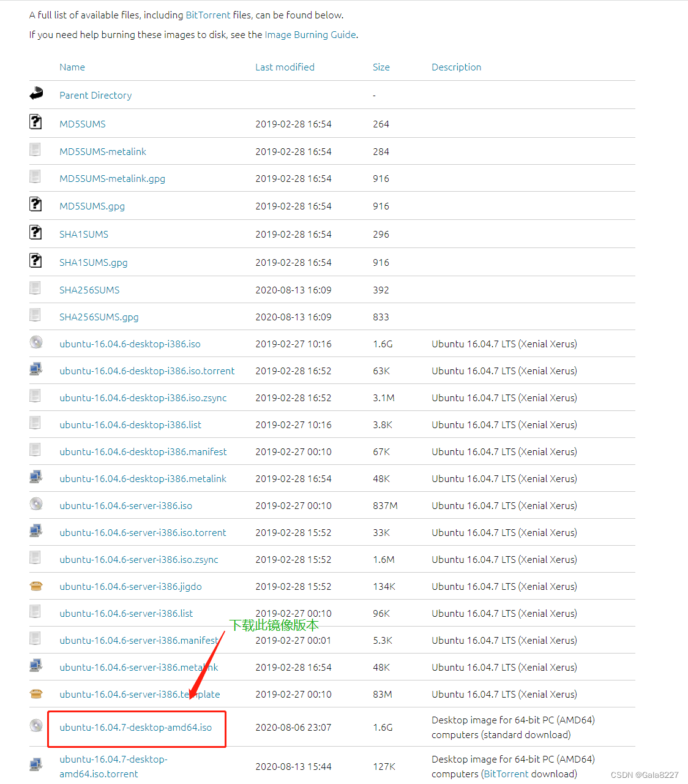Image resolution: width=688 pixels, height=784 pixels.
Task: Click the document icon for desktop-i386.list
Action: (36, 423)
